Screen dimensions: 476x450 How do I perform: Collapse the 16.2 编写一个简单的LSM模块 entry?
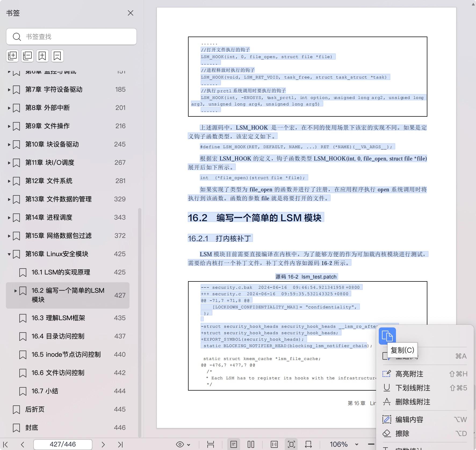(15, 291)
